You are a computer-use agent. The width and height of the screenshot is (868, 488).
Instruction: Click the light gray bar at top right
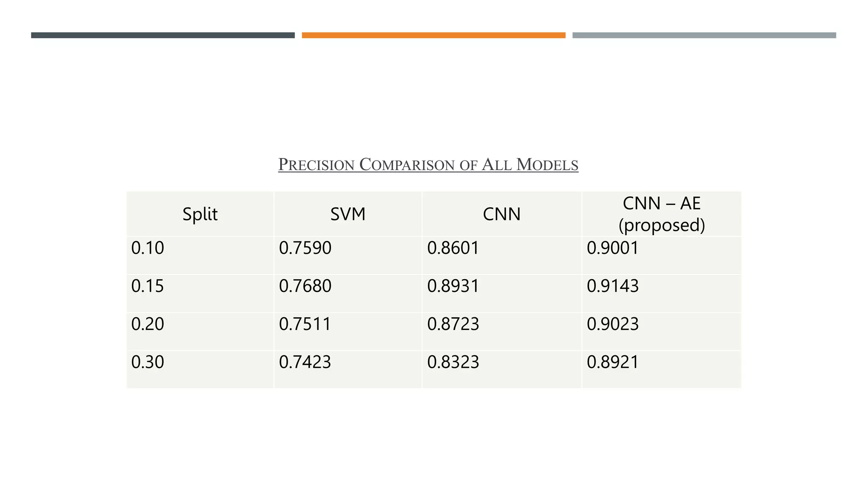[x=704, y=35]
